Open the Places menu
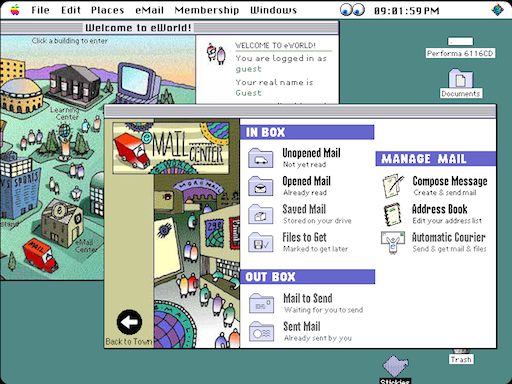512x384 pixels. 107,10
